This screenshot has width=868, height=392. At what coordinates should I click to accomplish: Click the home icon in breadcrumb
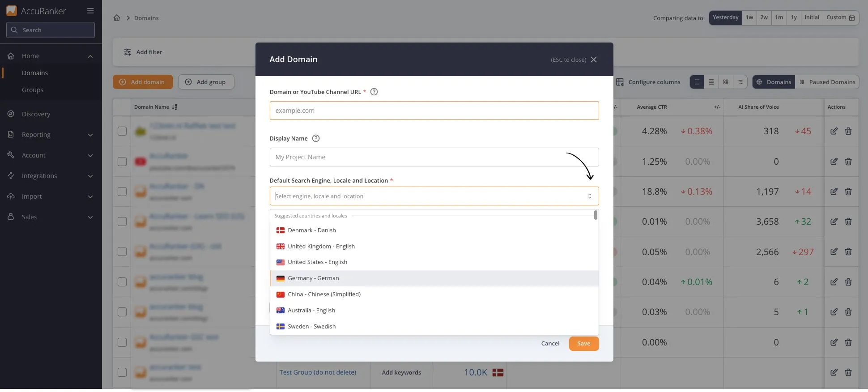pos(117,18)
